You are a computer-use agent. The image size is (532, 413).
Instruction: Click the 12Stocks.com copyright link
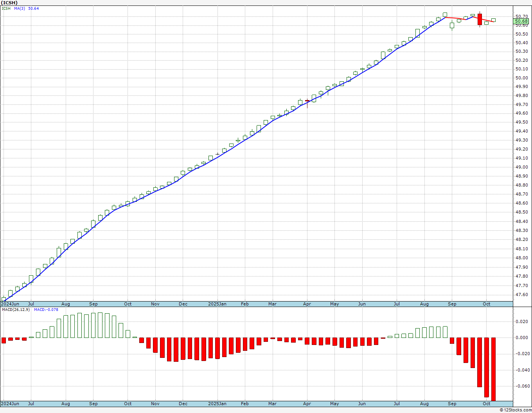[x=516, y=410]
